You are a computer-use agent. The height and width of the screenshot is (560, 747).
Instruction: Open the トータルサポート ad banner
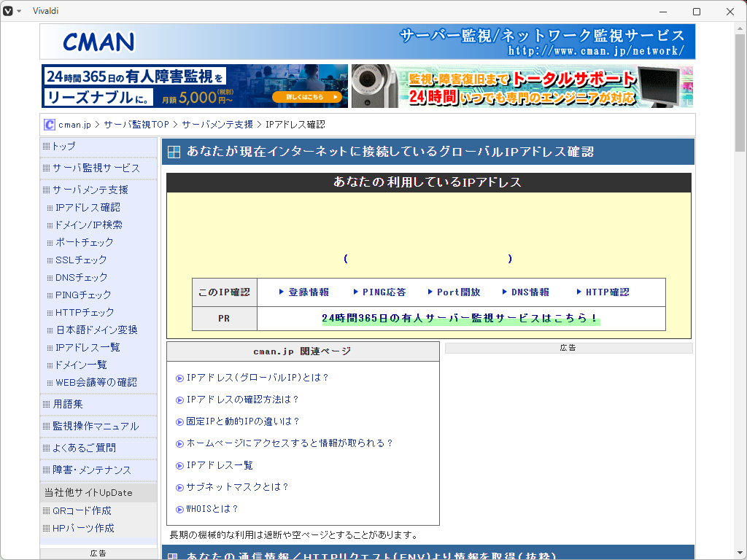(522, 86)
